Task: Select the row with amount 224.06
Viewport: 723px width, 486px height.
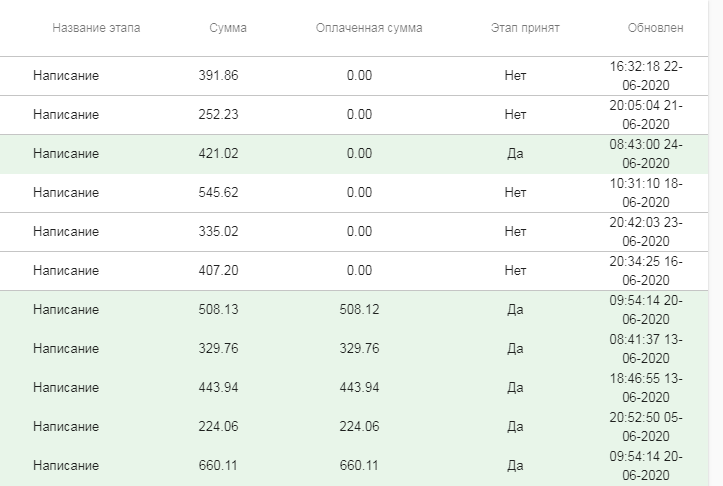Action: 354,427
